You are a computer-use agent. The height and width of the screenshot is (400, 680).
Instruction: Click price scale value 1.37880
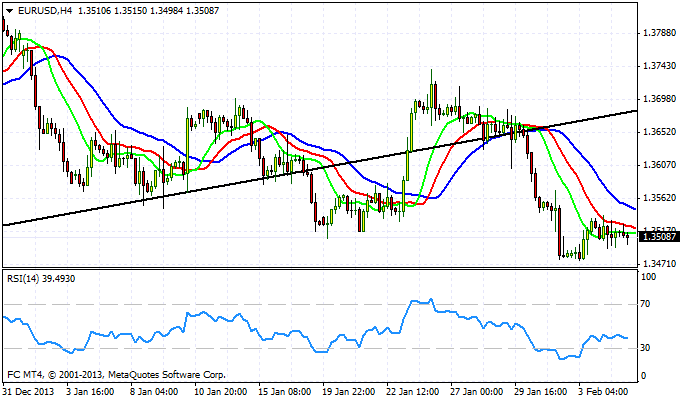pyautogui.click(x=660, y=33)
